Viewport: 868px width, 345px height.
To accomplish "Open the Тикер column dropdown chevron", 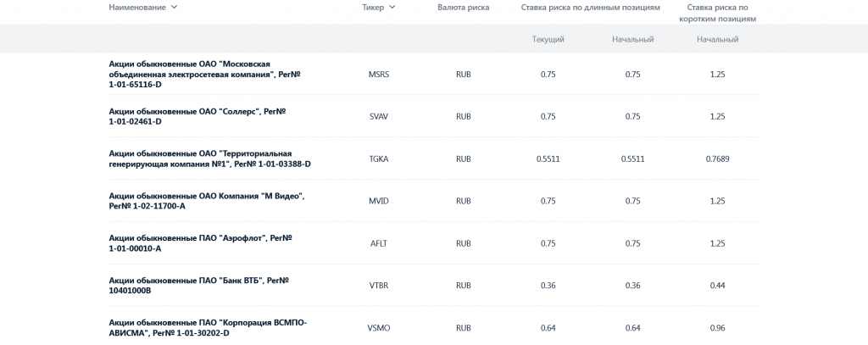I will tap(391, 8).
